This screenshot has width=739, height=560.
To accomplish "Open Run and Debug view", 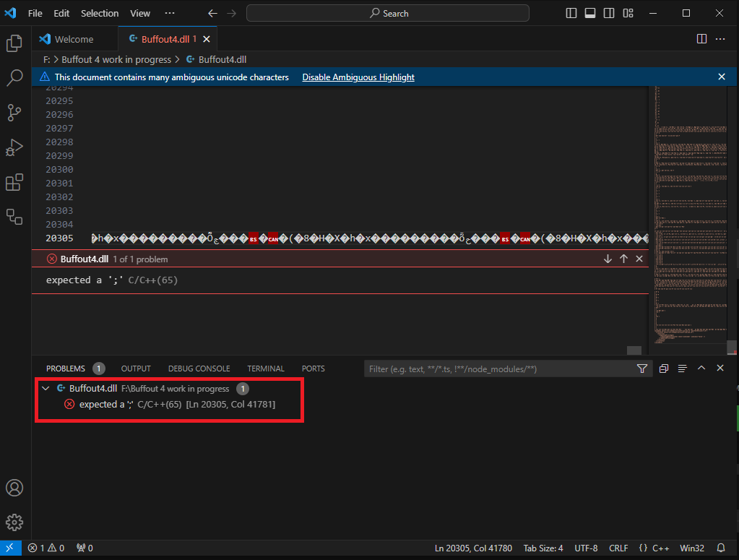I will click(14, 147).
